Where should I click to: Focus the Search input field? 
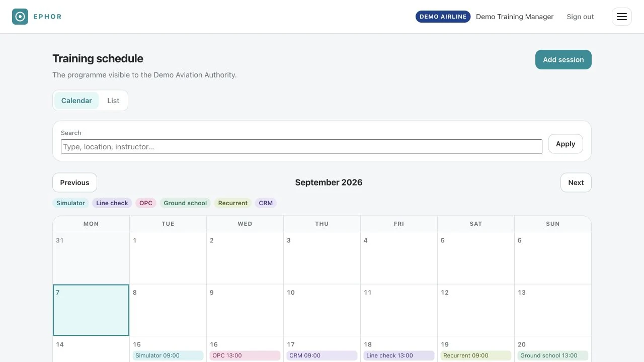click(x=301, y=146)
